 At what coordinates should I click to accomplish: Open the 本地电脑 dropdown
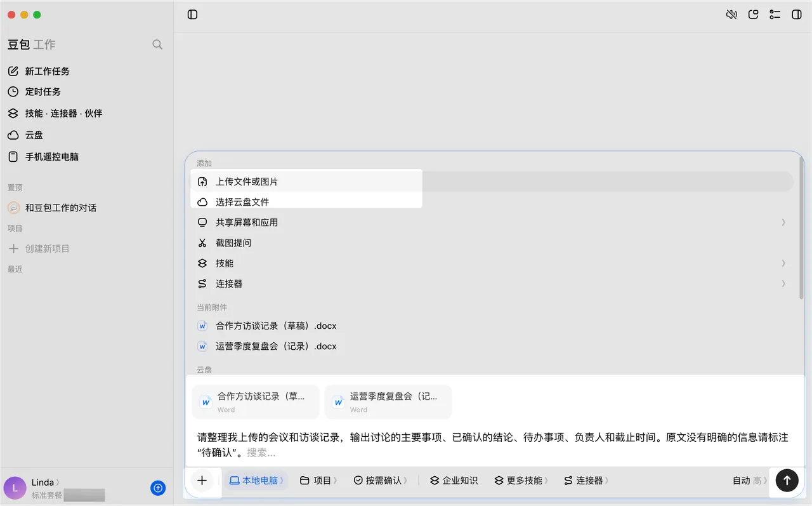tap(256, 481)
